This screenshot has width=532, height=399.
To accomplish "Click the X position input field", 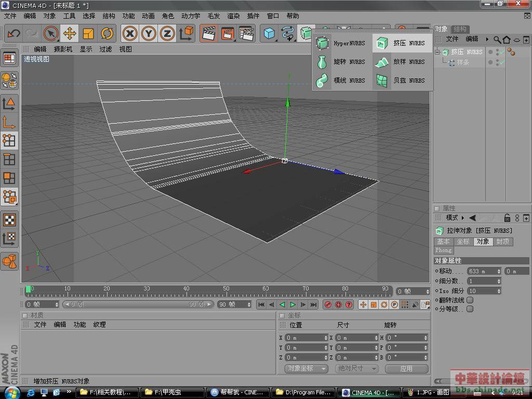I will [x=306, y=338].
